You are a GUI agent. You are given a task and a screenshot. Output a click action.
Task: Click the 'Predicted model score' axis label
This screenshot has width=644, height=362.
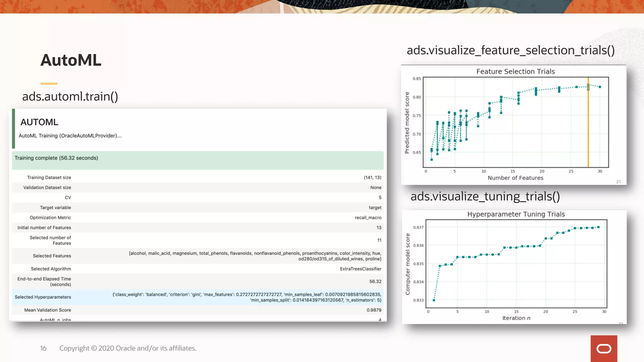(x=407, y=123)
